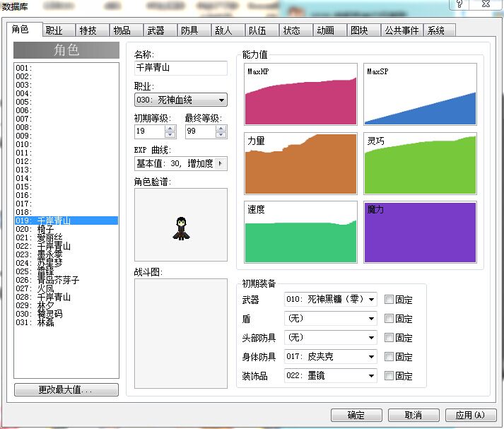The height and width of the screenshot is (429, 504).
Task: Open the 队伍 tab
Action: coord(262,30)
